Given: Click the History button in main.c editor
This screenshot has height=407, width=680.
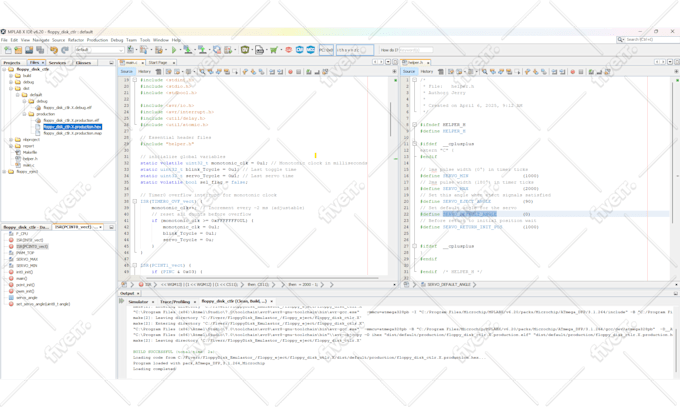Looking at the screenshot, I should point(144,72).
